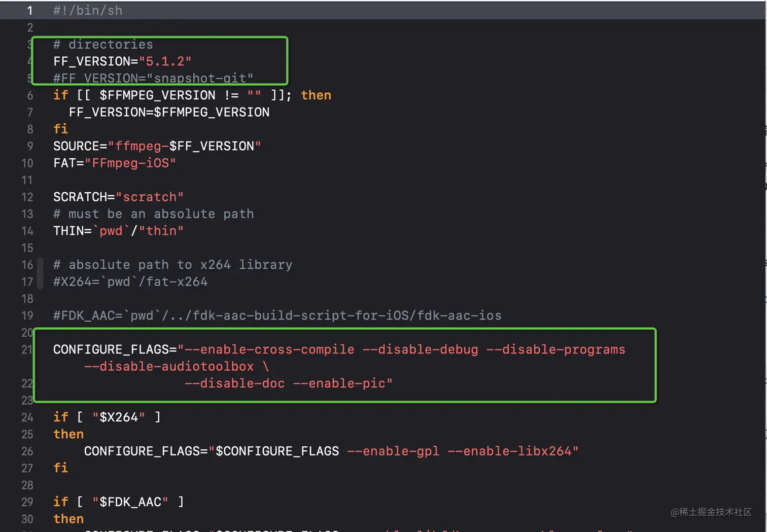Click the --enable-pic flag
This screenshot has height=532, width=767.
pos(339,383)
